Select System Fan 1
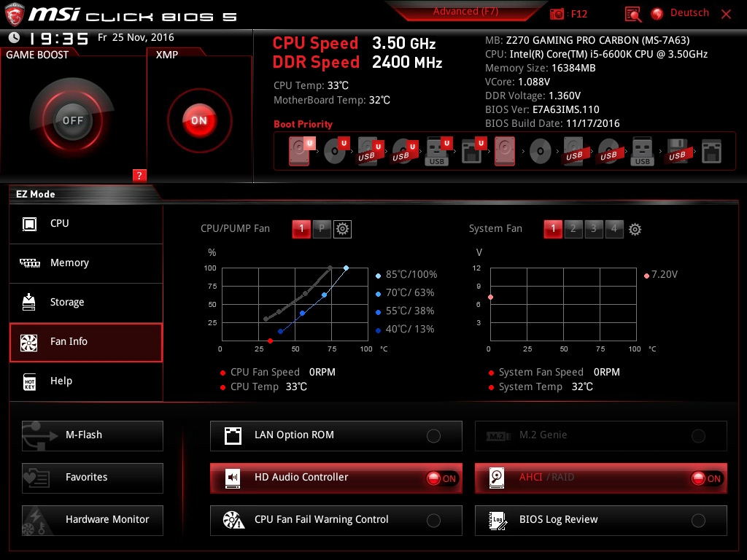This screenshot has width=747, height=560. click(553, 229)
